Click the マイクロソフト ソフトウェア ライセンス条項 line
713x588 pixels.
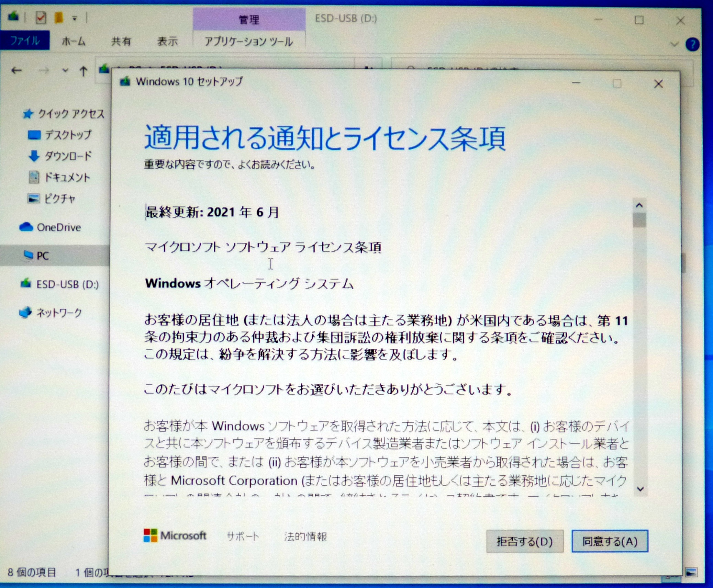[263, 247]
